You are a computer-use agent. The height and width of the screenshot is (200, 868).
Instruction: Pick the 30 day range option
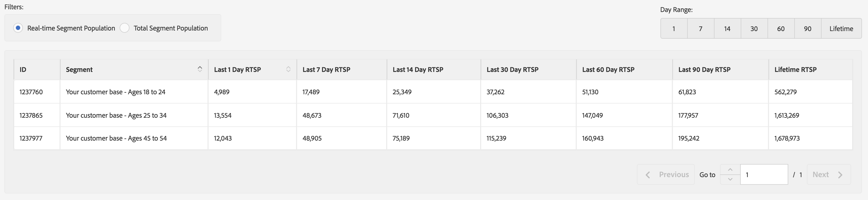click(x=754, y=29)
